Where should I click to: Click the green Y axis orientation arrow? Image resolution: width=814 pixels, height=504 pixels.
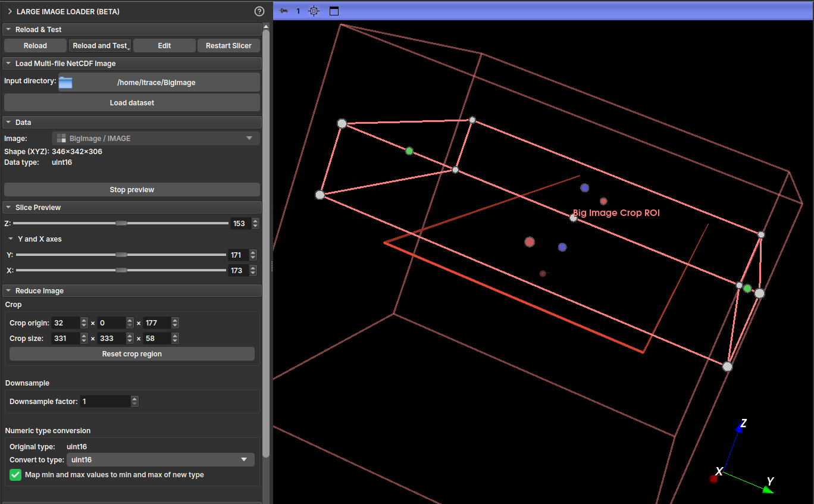click(x=767, y=489)
